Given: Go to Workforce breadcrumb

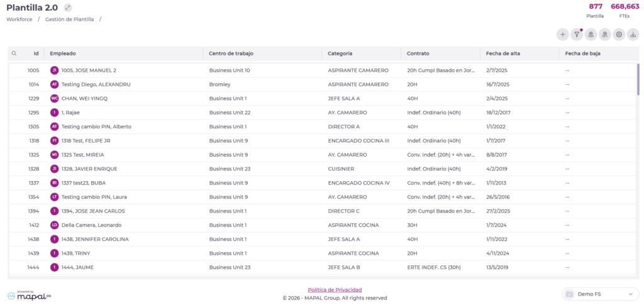Looking at the screenshot, I should [x=19, y=19].
